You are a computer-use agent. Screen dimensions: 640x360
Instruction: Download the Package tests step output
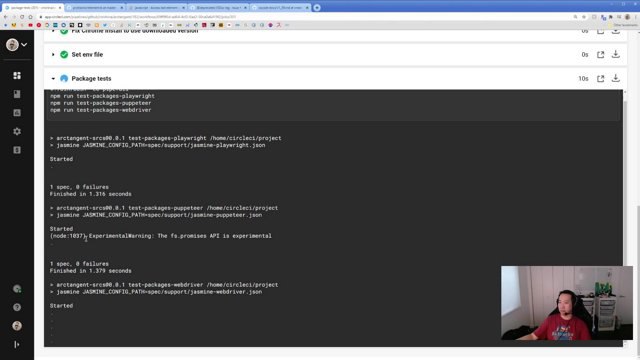(x=616, y=78)
